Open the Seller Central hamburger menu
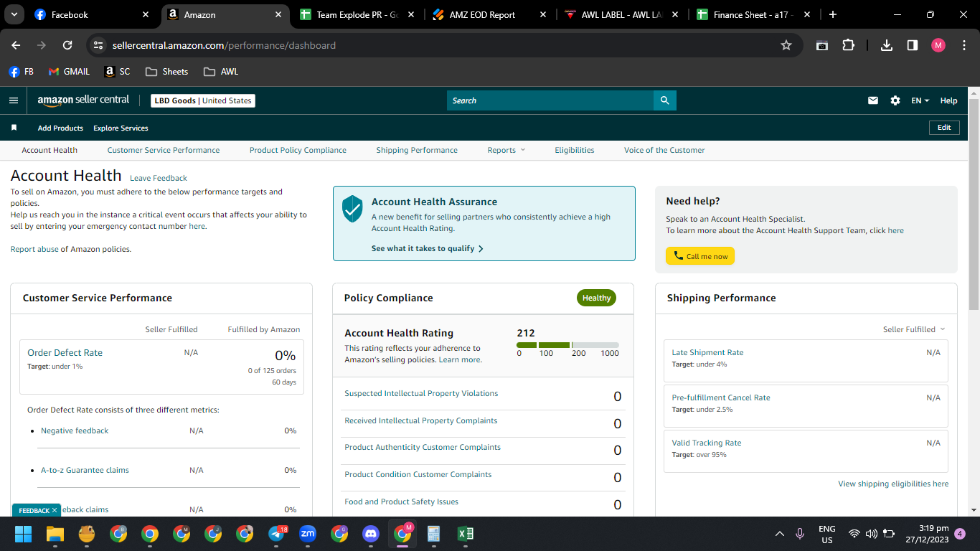This screenshot has height=551, width=980. click(14, 100)
